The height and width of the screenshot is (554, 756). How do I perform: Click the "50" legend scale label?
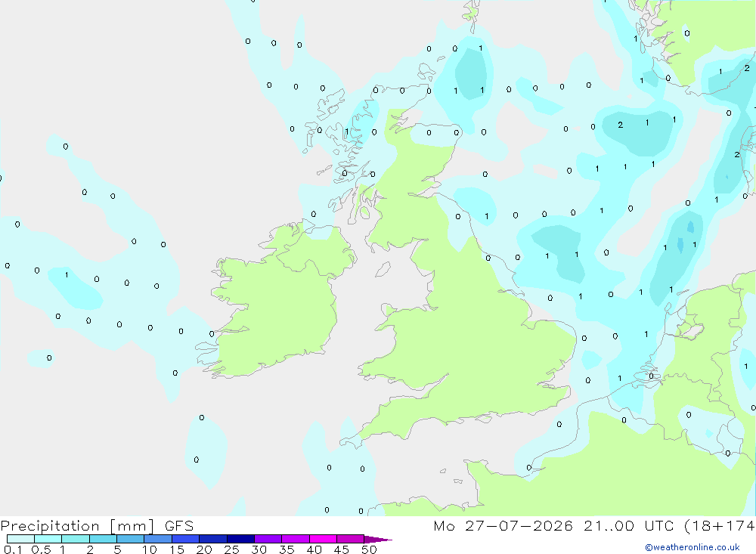coord(369,549)
